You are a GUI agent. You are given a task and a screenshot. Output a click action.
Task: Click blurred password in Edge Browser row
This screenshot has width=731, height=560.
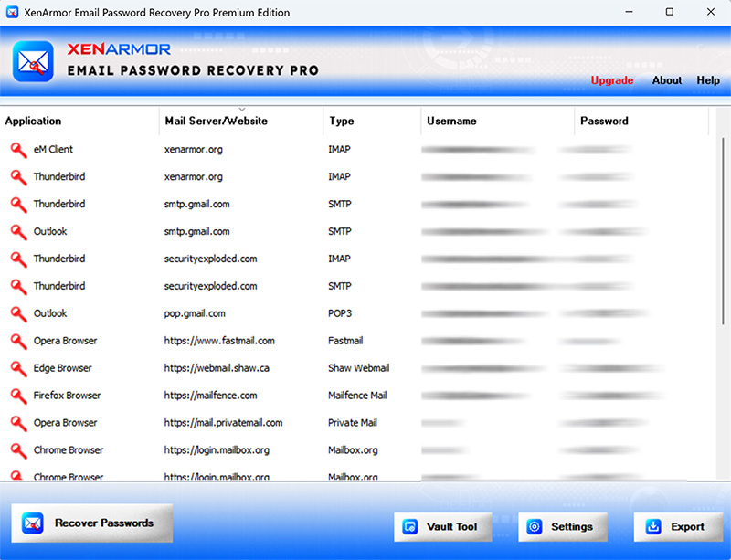click(610, 368)
